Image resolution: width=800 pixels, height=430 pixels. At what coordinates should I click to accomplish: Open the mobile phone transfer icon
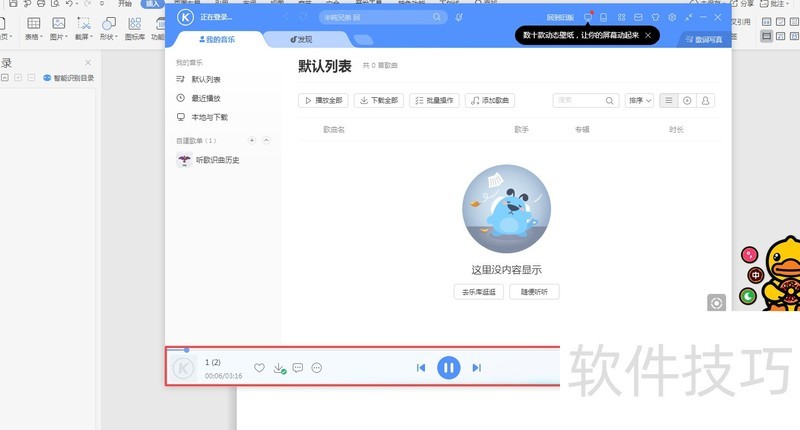[x=604, y=17]
